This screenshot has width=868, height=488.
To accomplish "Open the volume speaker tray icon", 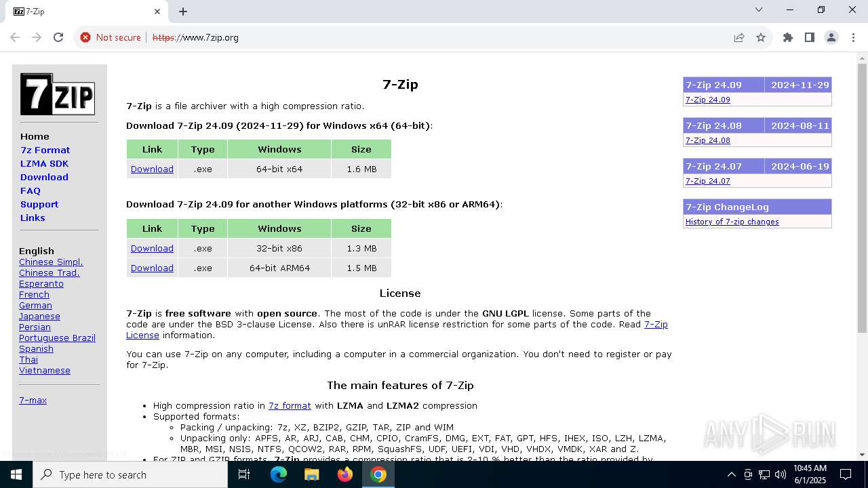I will pyautogui.click(x=781, y=474).
